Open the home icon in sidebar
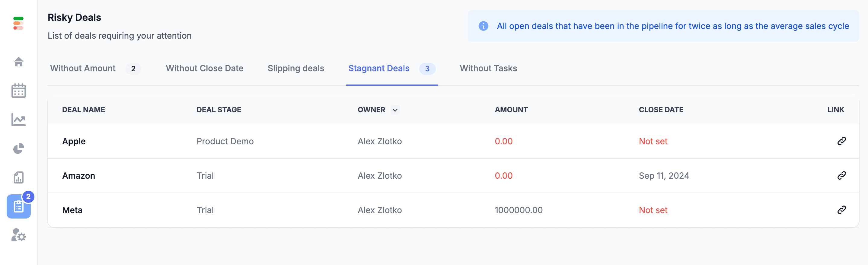 coord(18,62)
